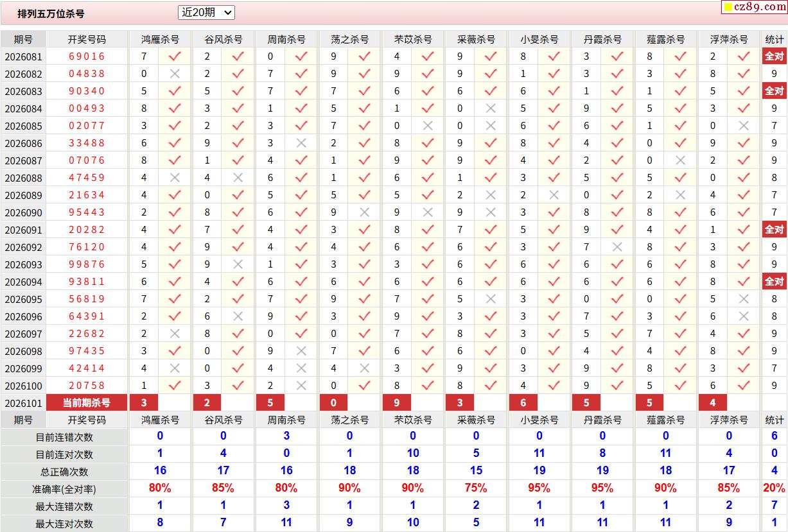Image resolution: width=788 pixels, height=532 pixels.
Task: Click draw number 95443
Action: click(87, 212)
